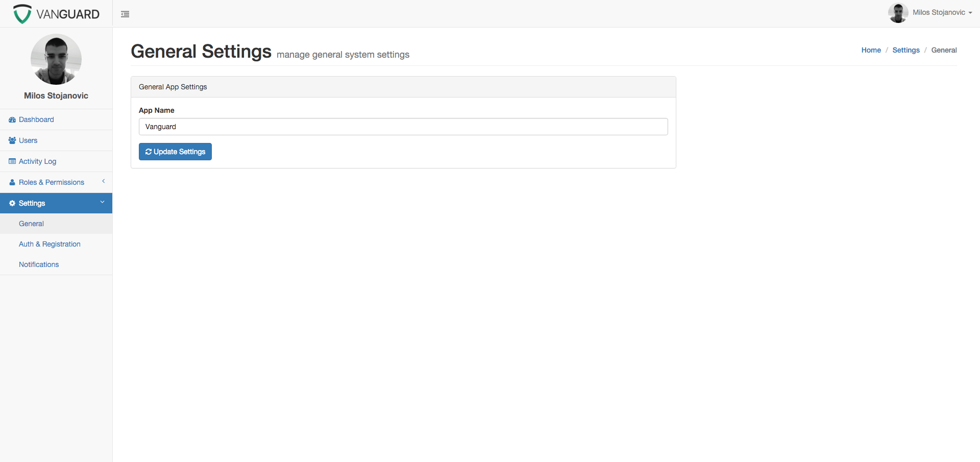Click the small avatar in top navbar
The image size is (980, 462).
pyautogui.click(x=898, y=13)
